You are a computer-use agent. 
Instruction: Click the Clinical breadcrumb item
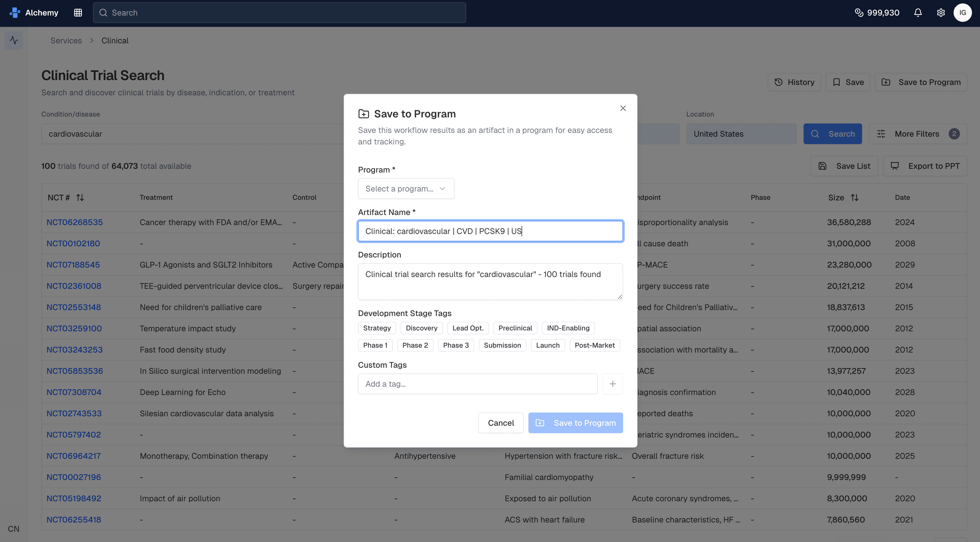click(114, 40)
